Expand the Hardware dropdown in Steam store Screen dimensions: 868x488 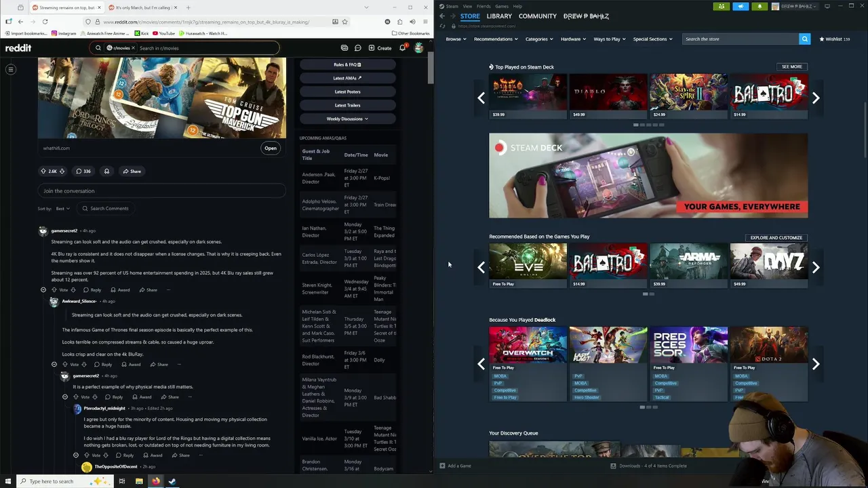pyautogui.click(x=573, y=39)
